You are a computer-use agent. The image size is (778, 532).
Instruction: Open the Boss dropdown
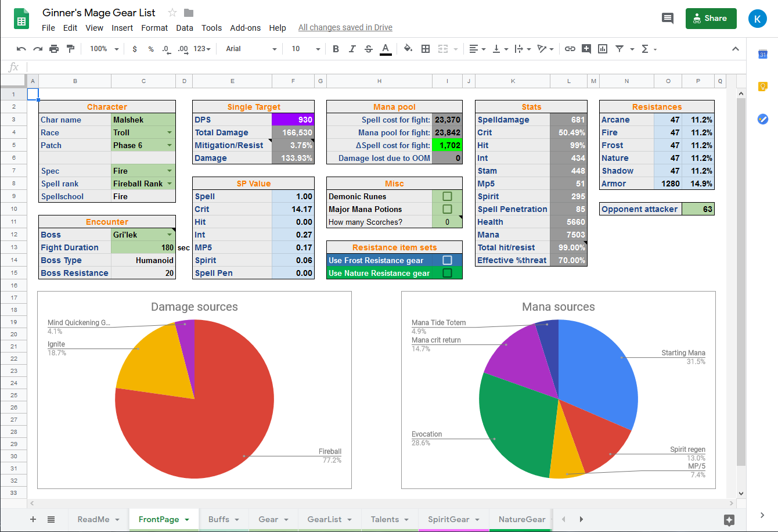point(170,235)
